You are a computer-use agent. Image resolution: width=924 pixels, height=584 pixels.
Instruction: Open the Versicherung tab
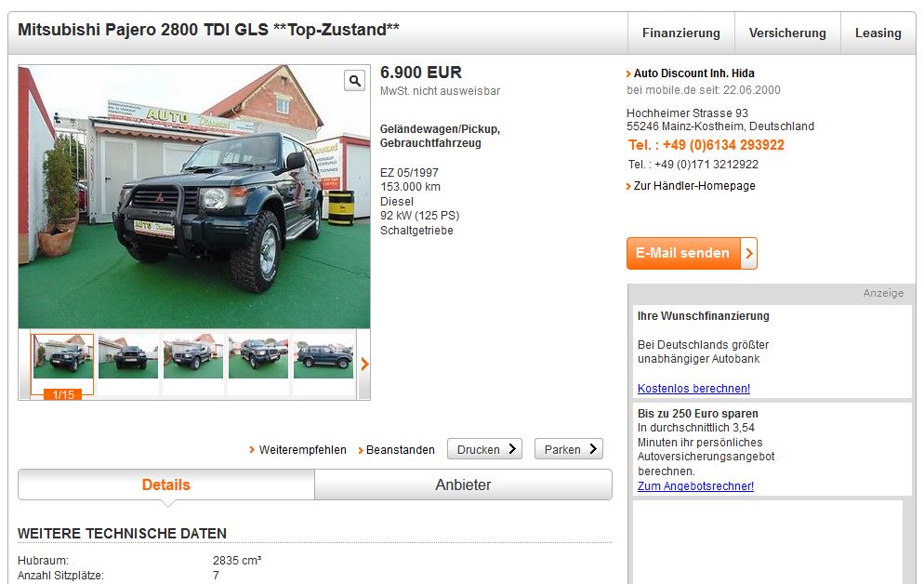[x=787, y=33]
